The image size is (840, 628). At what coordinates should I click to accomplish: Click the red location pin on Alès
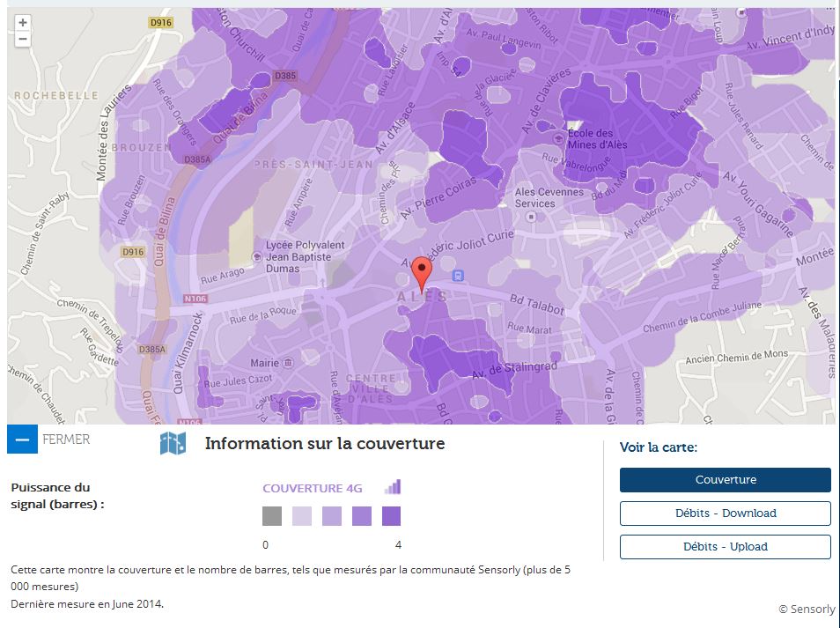(x=423, y=275)
